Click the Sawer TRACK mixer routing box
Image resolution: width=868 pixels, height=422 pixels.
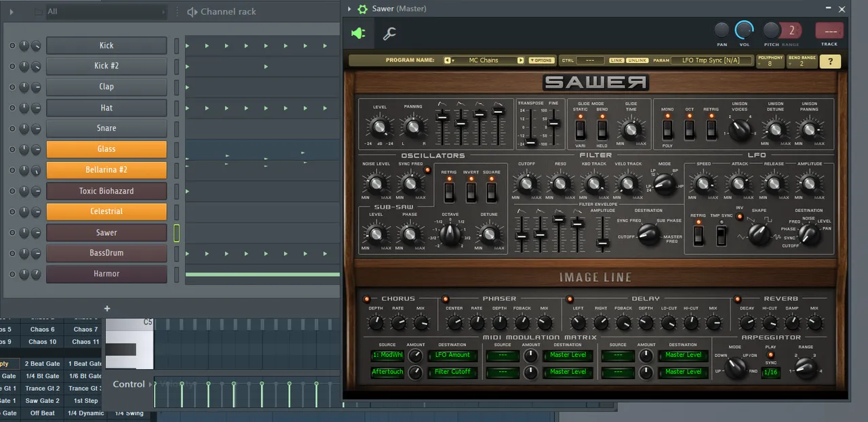(x=829, y=30)
